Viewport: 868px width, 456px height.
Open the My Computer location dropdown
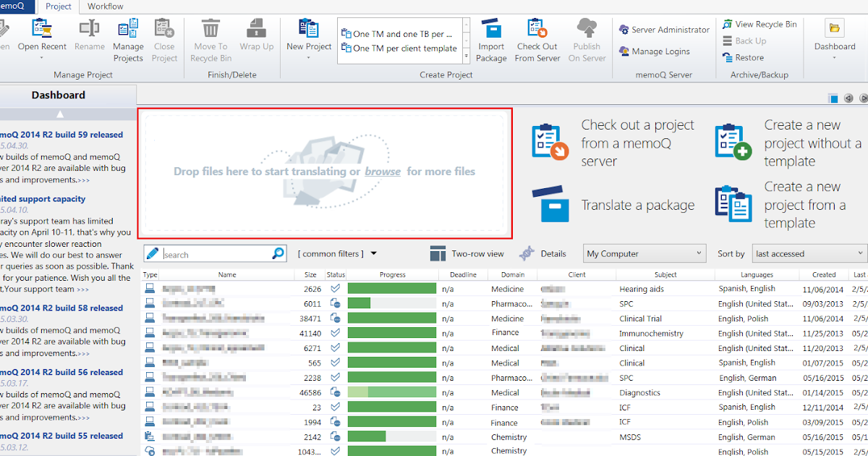pos(644,254)
